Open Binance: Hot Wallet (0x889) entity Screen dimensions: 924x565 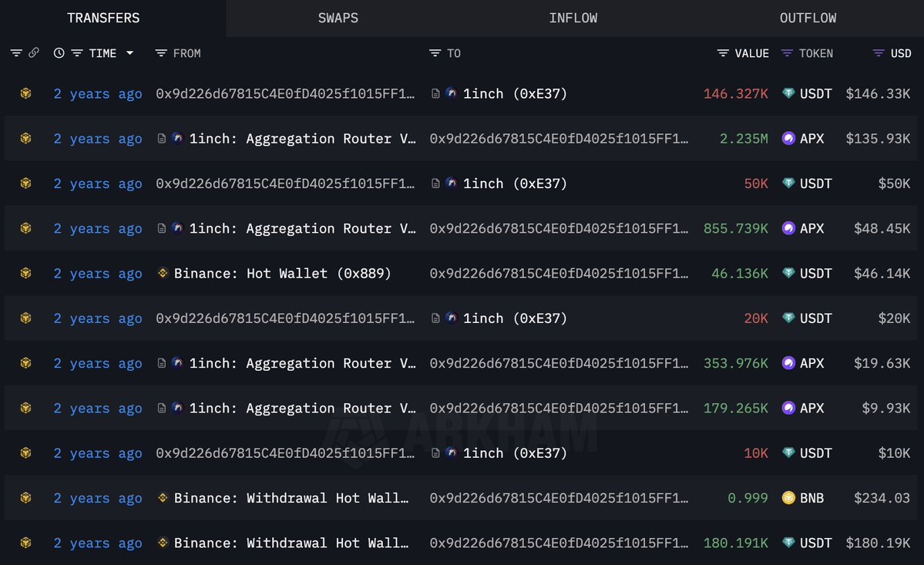click(282, 274)
